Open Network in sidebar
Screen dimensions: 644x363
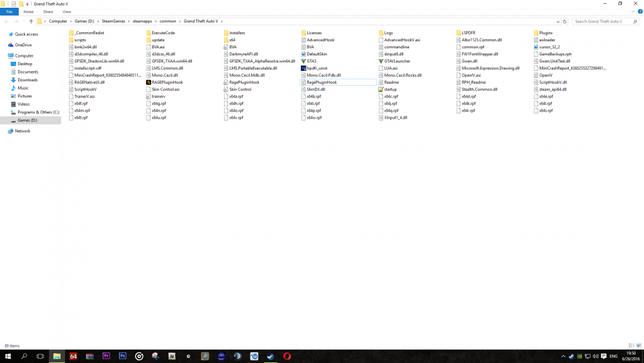click(x=23, y=131)
